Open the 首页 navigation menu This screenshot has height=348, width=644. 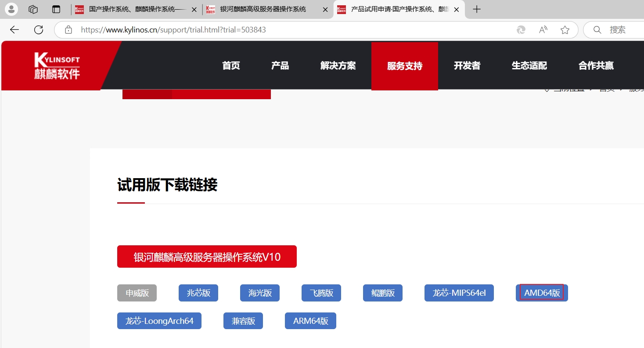[x=231, y=66]
